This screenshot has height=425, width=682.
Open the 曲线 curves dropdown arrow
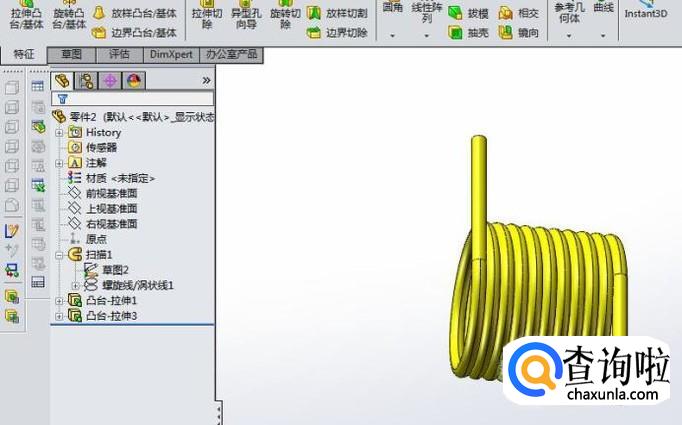[603, 36]
